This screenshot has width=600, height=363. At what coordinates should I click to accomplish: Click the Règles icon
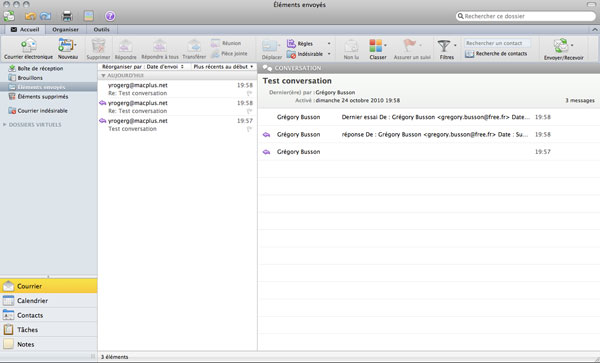click(x=291, y=44)
